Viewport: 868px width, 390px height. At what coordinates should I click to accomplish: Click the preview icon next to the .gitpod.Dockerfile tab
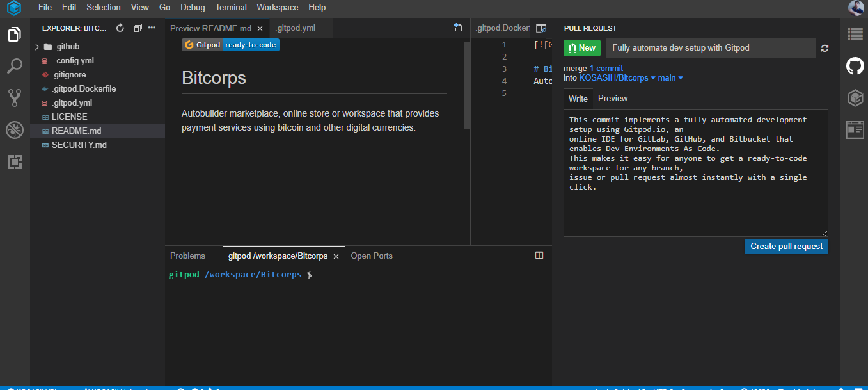(541, 28)
